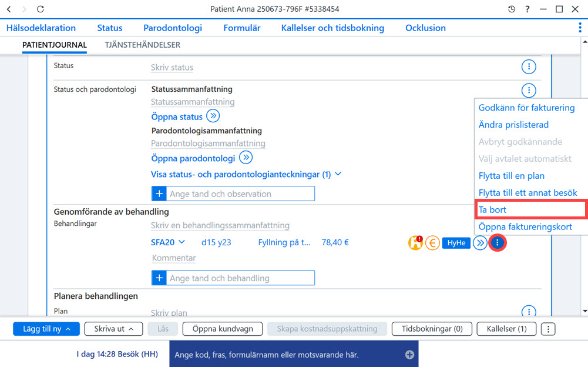This screenshot has width=588, height=367.
Task: Click the arrow icon next to Öppna parodontologi
Action: click(x=246, y=158)
